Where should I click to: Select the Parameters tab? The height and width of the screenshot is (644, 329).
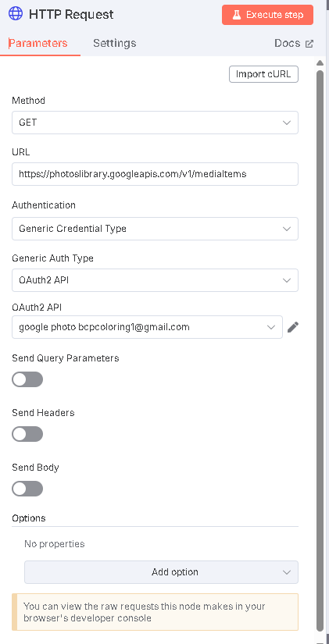[38, 43]
